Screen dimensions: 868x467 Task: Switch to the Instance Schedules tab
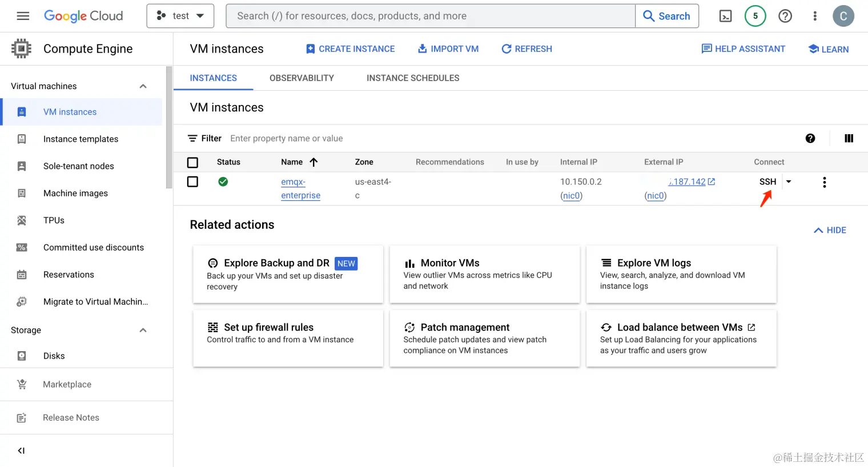[413, 78]
